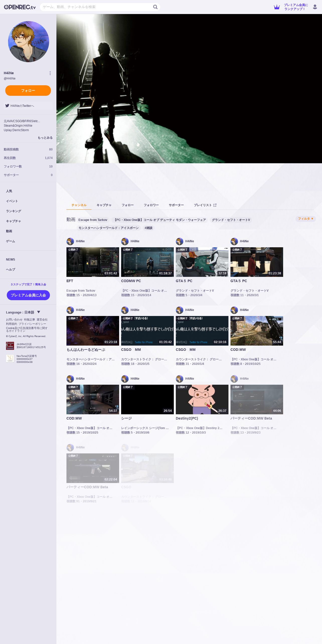Image resolution: width=322 pixels, height=644 pixels.
Task: Open H4iNe profile options (three dots)
Action: (x=50, y=73)
